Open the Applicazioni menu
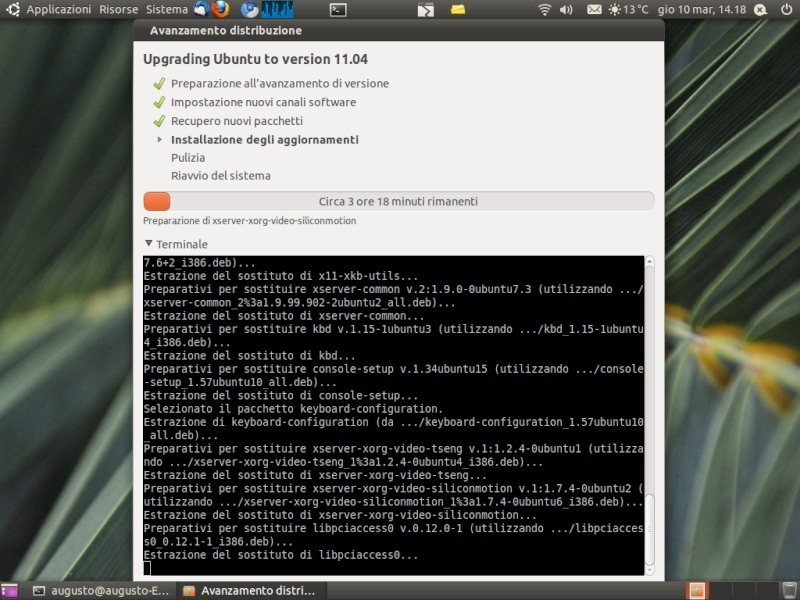Image resolution: width=800 pixels, height=600 pixels. [59, 9]
